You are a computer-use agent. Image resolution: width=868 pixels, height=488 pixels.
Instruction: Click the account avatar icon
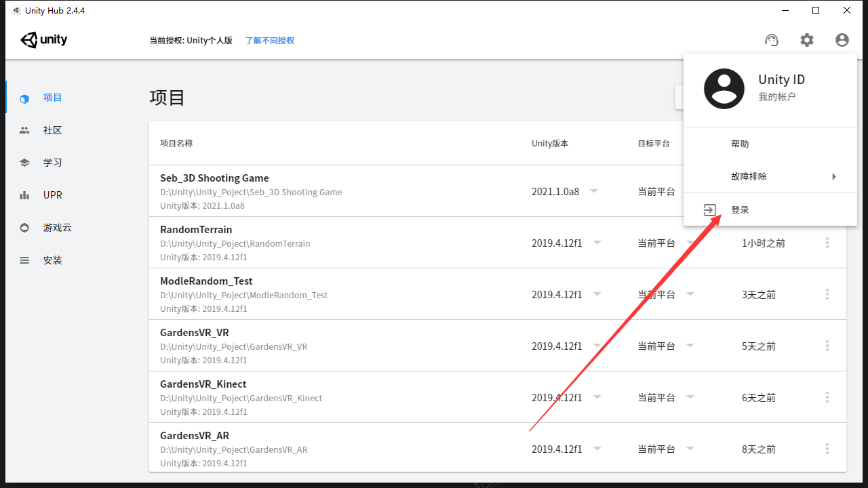pos(842,40)
